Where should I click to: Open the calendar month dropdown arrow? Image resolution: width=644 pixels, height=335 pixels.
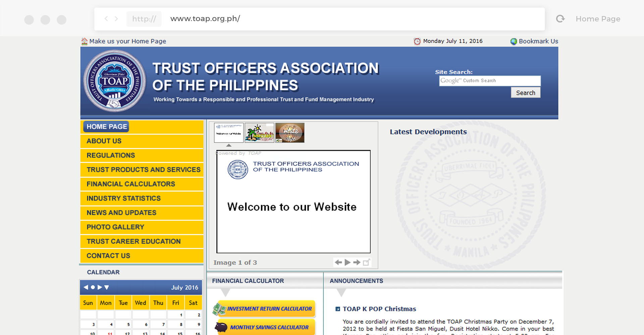click(x=107, y=287)
